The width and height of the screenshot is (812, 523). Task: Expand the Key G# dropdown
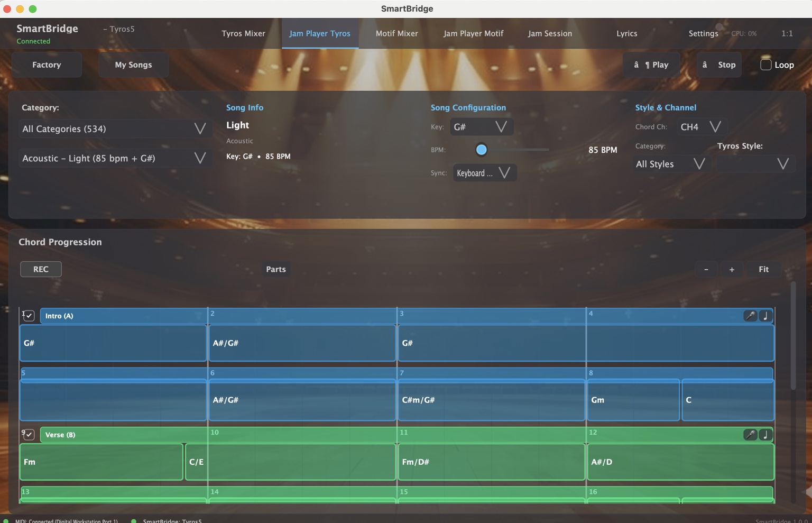tap(481, 127)
